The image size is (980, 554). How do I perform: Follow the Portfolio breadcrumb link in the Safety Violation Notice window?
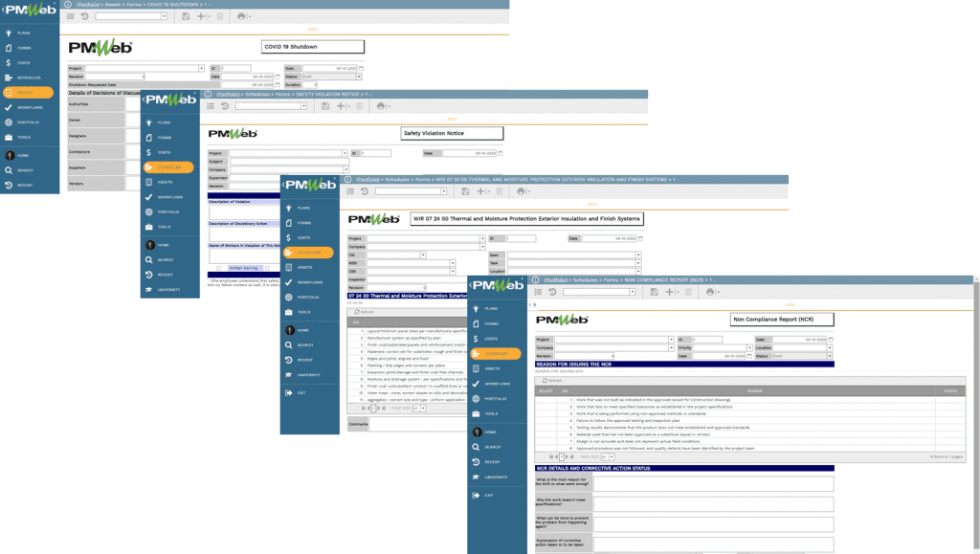(228, 95)
